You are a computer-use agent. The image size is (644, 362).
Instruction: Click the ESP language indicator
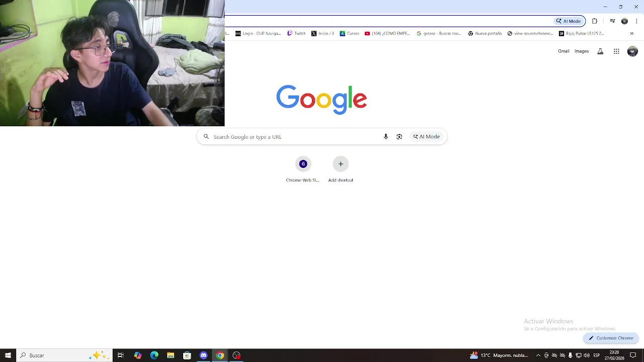click(x=597, y=355)
